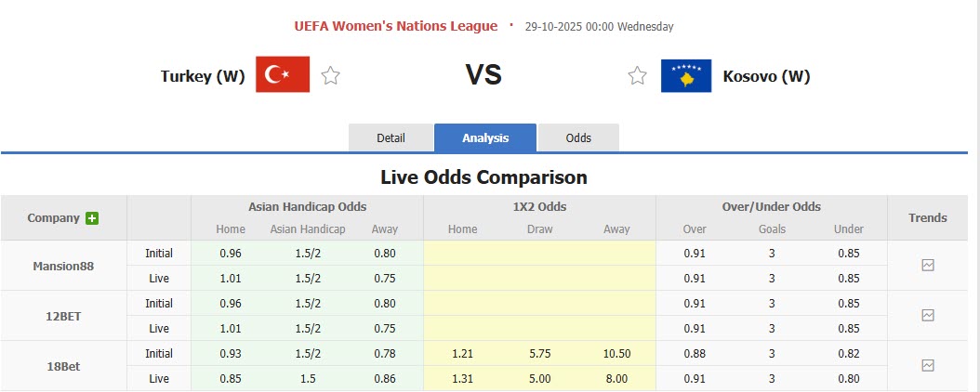Image resolution: width=980 pixels, height=392 pixels.
Task: Open the 12BET trends chart icon
Action: point(927,315)
